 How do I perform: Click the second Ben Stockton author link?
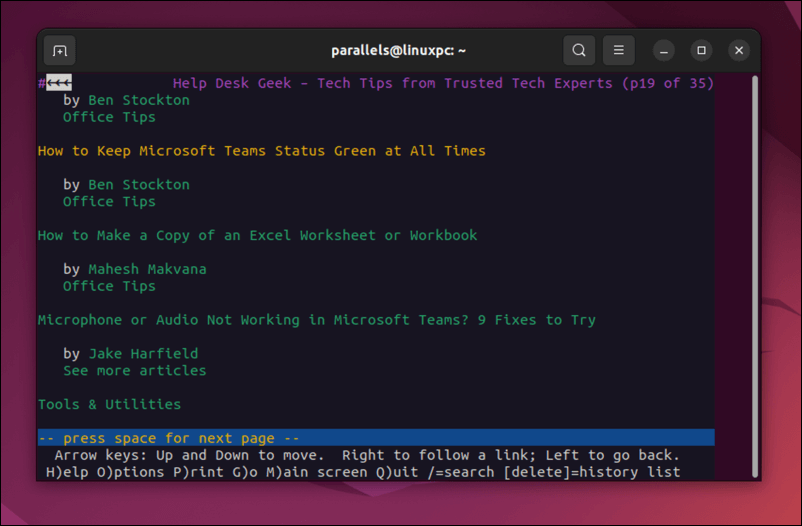tap(138, 184)
